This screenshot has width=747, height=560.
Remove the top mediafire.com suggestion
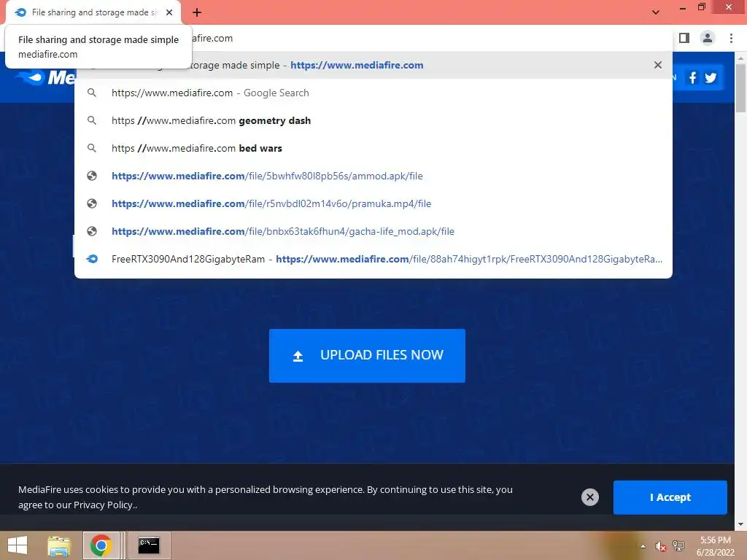click(658, 65)
